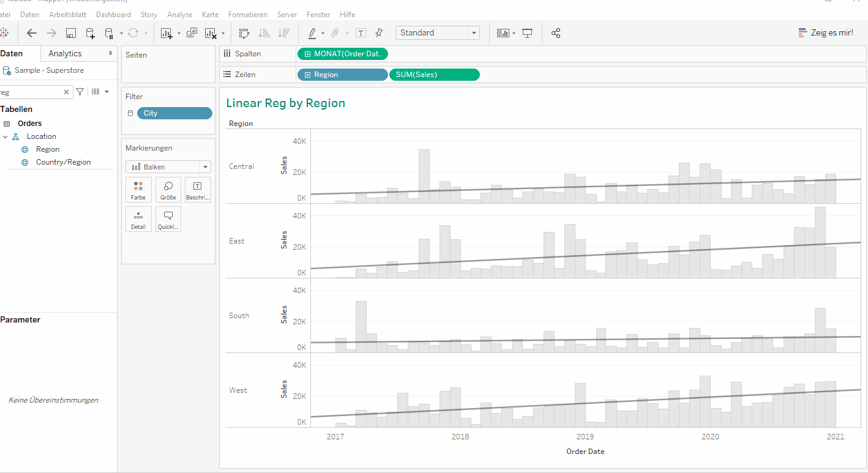Click the Beschriftung mark card
Image resolution: width=868 pixels, height=473 pixels.
tap(197, 190)
